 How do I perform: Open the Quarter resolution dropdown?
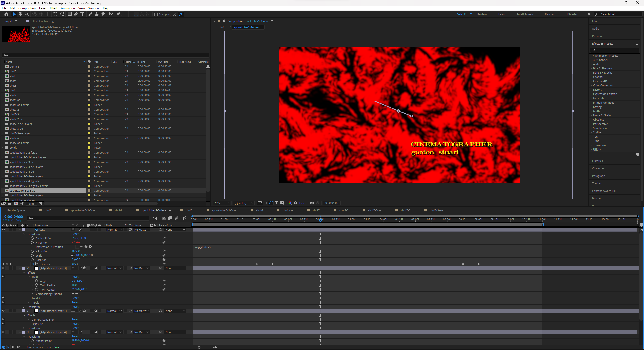pos(244,203)
